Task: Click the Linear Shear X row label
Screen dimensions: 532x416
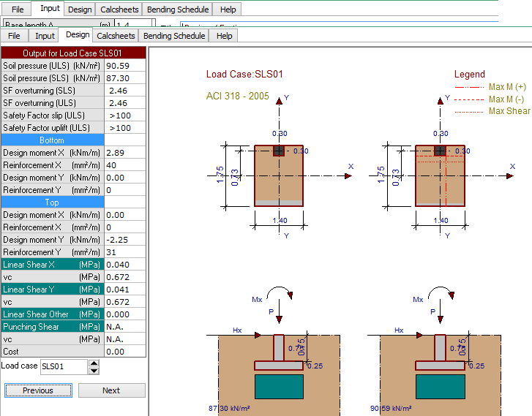Action: (53, 265)
